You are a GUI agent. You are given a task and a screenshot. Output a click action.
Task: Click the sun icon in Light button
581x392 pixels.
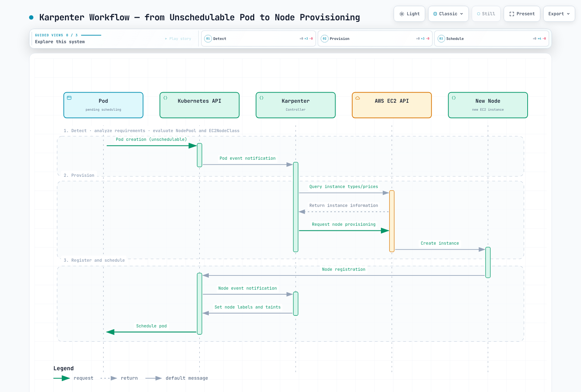(x=402, y=14)
